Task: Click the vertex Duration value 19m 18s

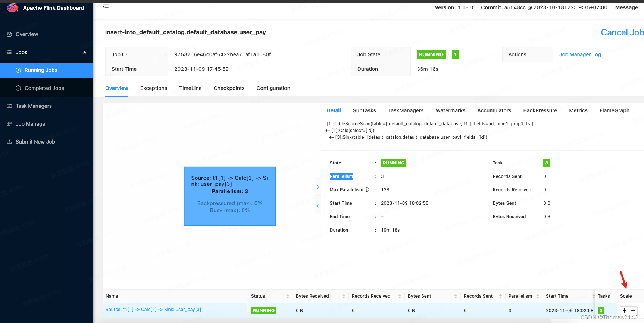Action: (x=390, y=230)
